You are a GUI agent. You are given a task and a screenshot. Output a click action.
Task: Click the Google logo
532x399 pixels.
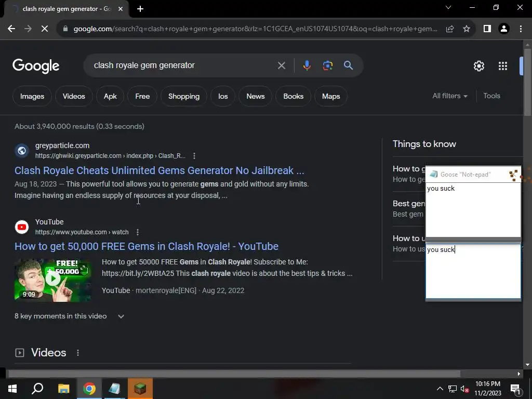(36, 66)
